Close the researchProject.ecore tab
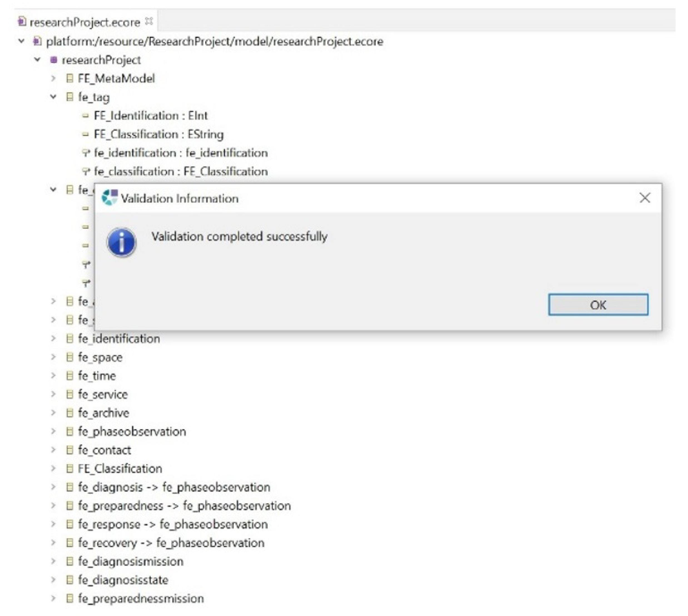688x616 pixels. click(149, 22)
